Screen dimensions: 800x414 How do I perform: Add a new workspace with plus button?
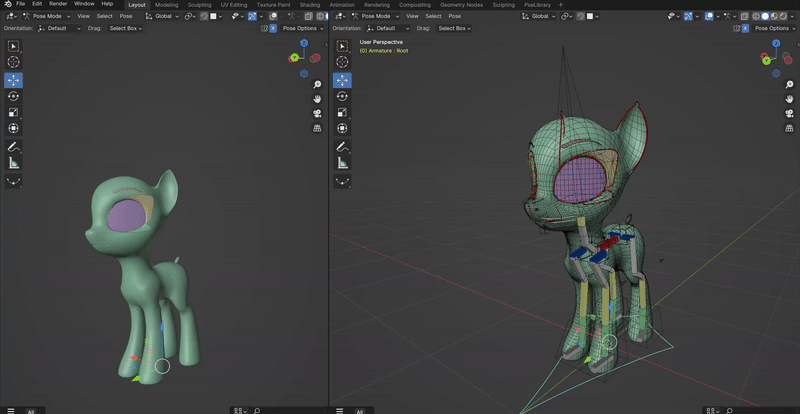pyautogui.click(x=561, y=5)
